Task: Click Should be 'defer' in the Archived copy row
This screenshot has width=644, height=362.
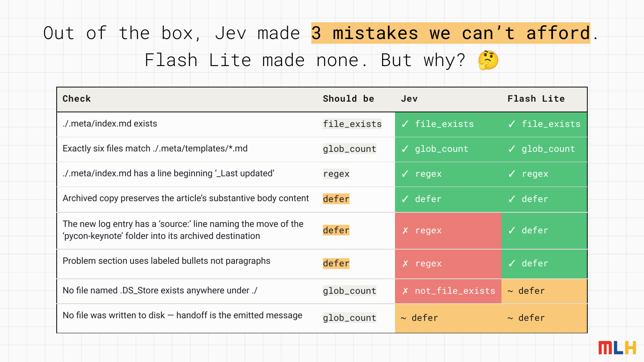Action: point(336,199)
